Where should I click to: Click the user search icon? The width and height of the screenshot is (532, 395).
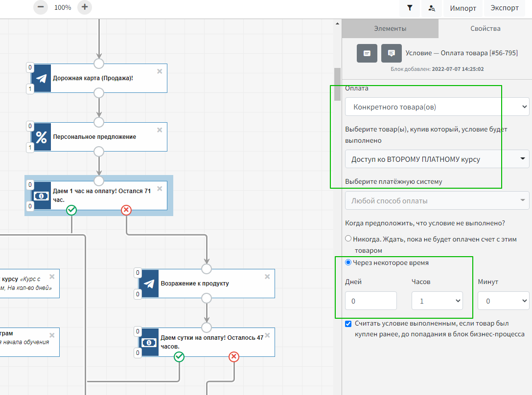coord(431,8)
